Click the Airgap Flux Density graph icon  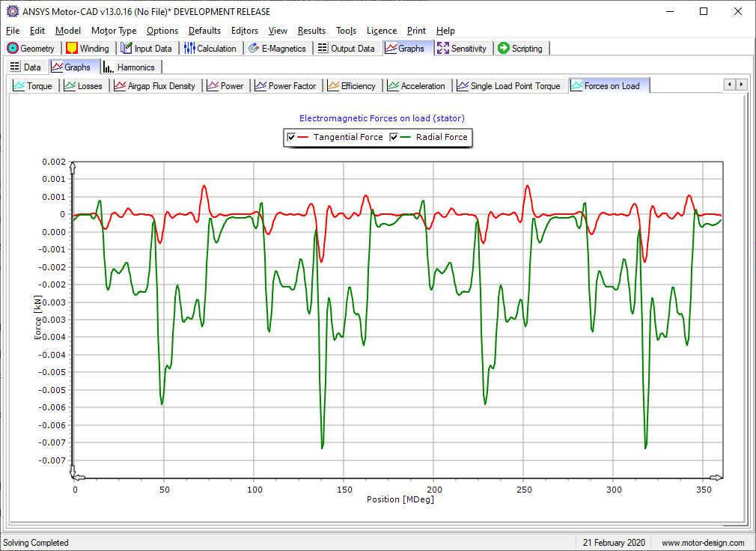[120, 86]
